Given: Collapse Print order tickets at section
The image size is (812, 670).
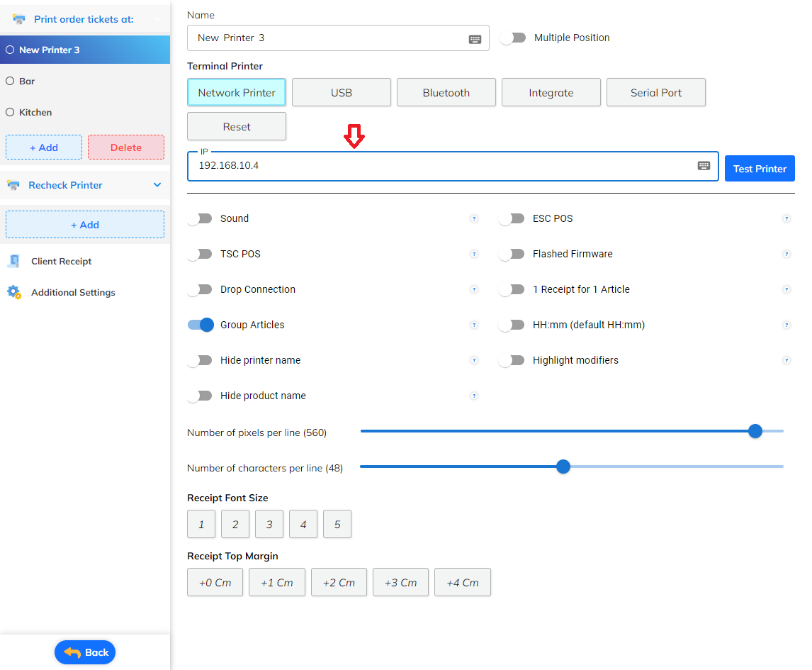Looking at the screenshot, I should tap(157, 19).
